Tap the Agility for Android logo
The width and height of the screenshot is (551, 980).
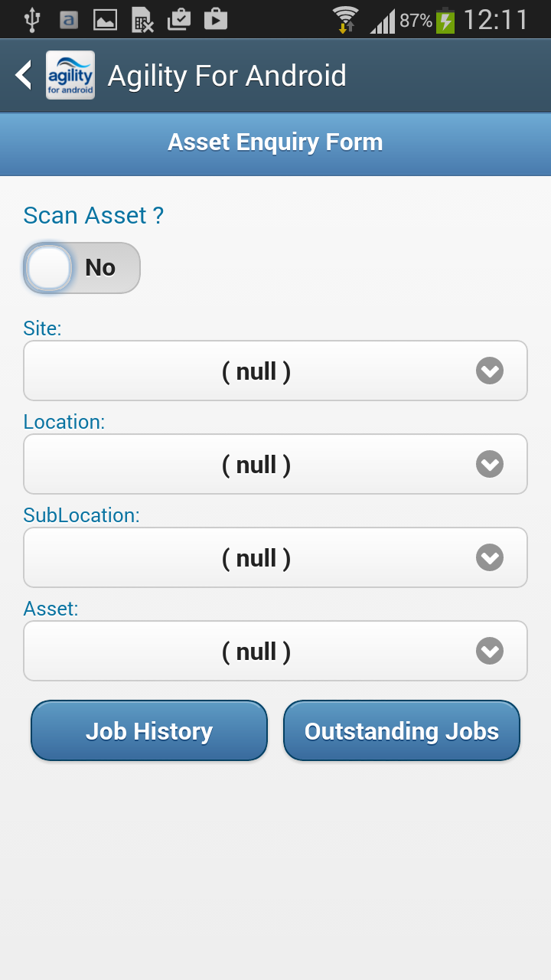point(70,75)
